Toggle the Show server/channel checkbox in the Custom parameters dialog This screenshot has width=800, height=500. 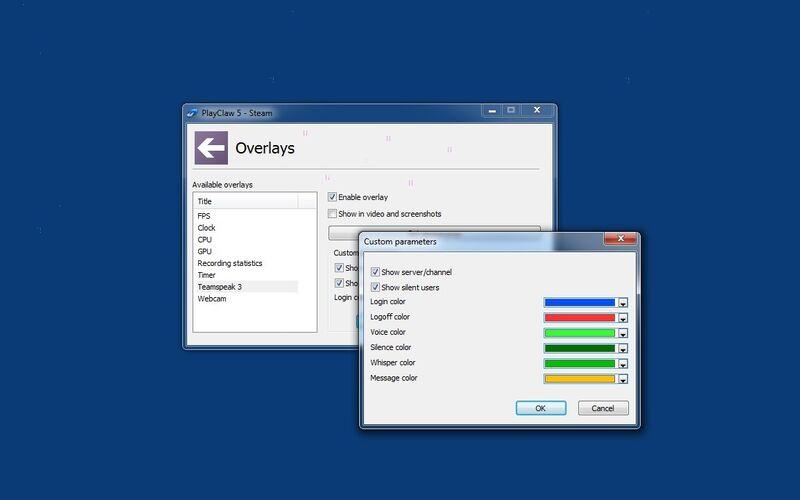(375, 272)
